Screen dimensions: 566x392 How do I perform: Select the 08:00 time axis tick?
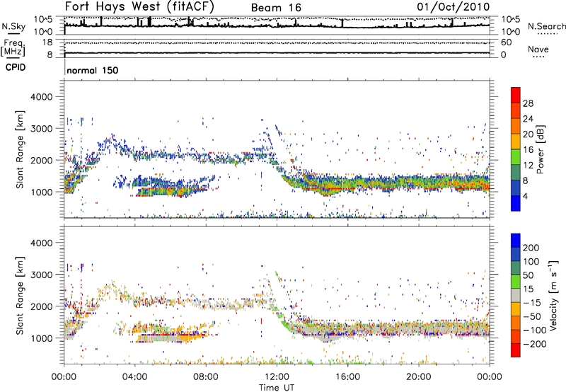[x=206, y=377]
